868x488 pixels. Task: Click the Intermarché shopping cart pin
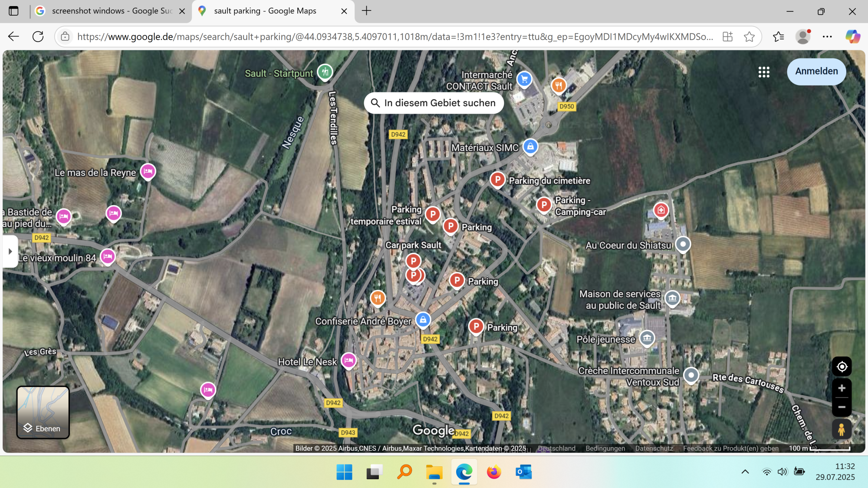[x=524, y=79]
